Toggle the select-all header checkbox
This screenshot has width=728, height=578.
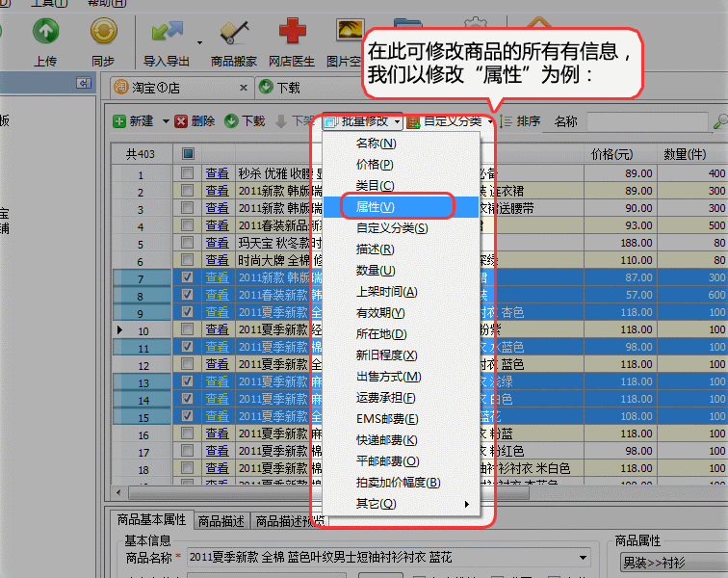point(188,153)
